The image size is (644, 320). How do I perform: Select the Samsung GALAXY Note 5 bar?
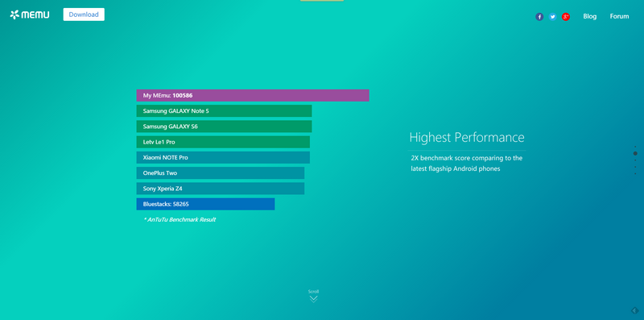[x=224, y=111]
